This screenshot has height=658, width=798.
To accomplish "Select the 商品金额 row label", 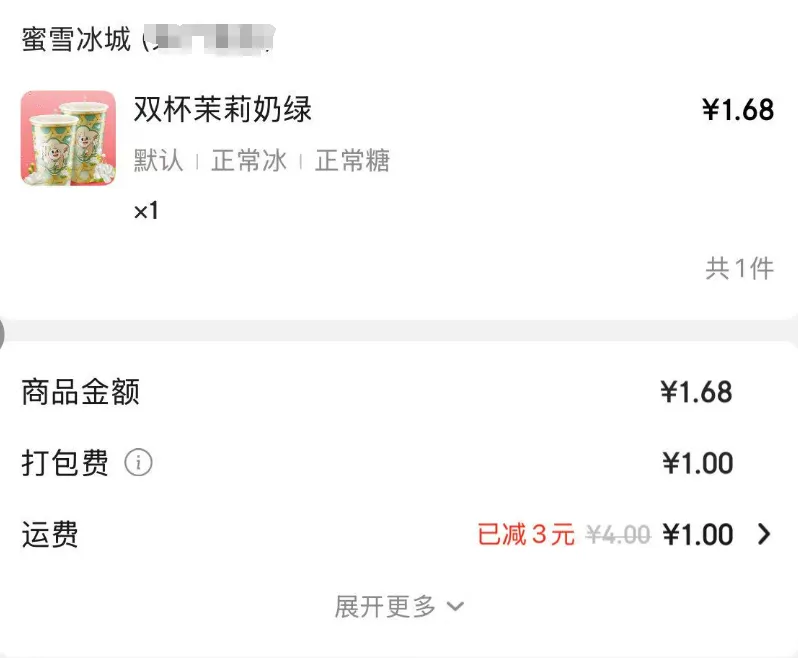I will (x=80, y=392).
